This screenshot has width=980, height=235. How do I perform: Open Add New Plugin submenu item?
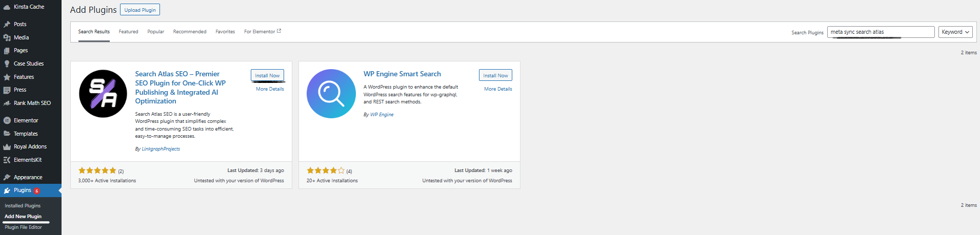point(23,217)
